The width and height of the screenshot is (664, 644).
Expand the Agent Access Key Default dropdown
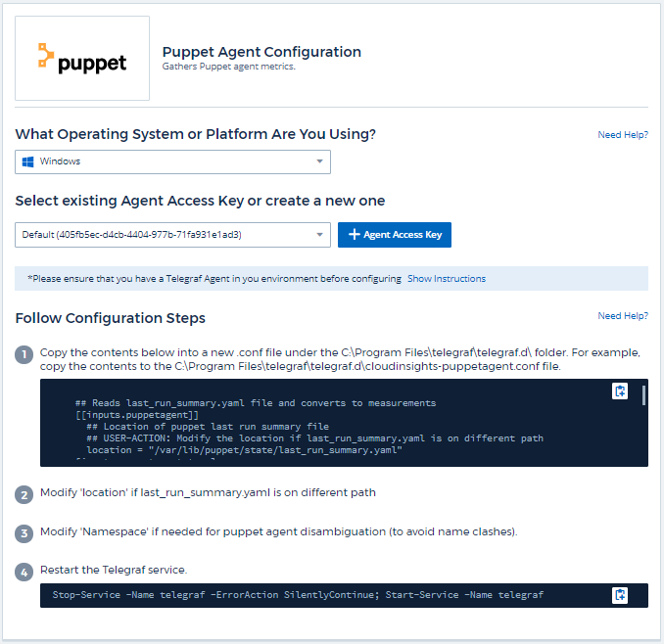[x=172, y=235]
